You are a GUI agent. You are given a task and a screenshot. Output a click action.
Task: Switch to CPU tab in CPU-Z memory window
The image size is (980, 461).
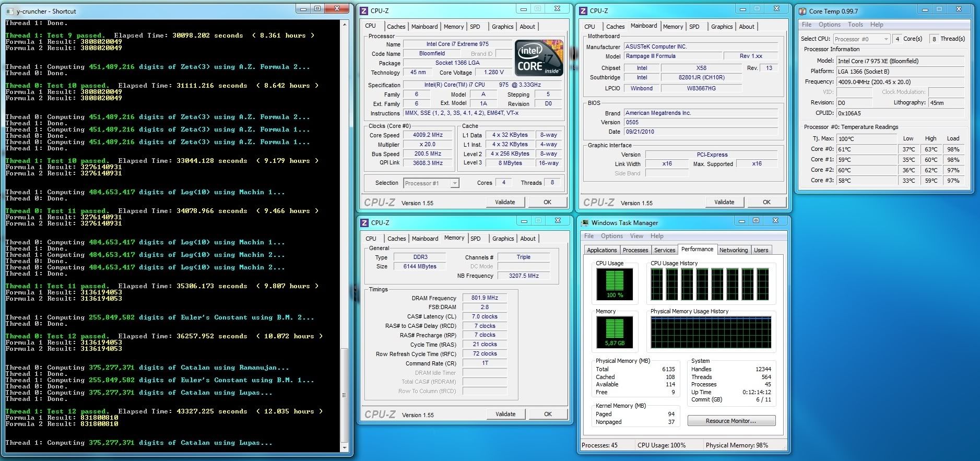tap(371, 239)
